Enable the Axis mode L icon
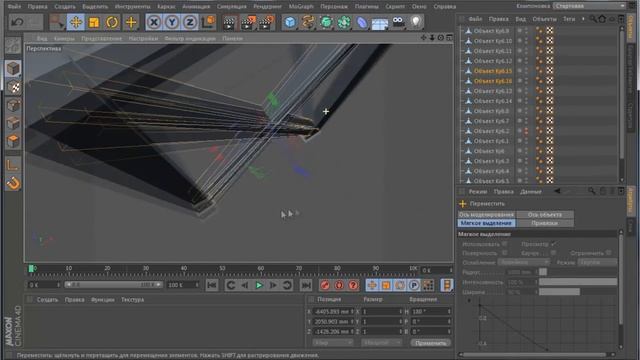The height and width of the screenshot is (360, 640). point(13,165)
